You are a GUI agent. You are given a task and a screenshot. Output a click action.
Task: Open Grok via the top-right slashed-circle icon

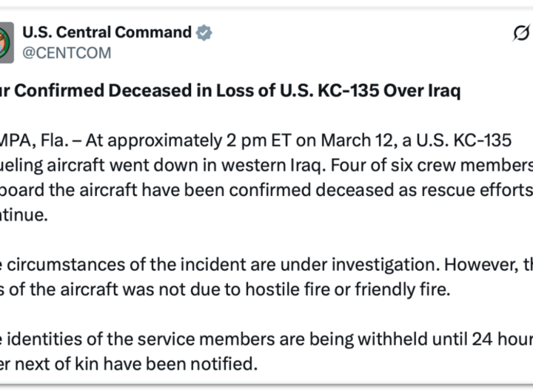(x=521, y=33)
